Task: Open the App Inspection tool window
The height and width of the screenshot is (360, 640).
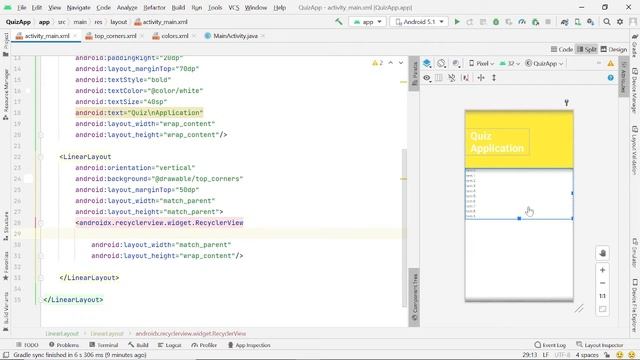Action: pos(249,345)
